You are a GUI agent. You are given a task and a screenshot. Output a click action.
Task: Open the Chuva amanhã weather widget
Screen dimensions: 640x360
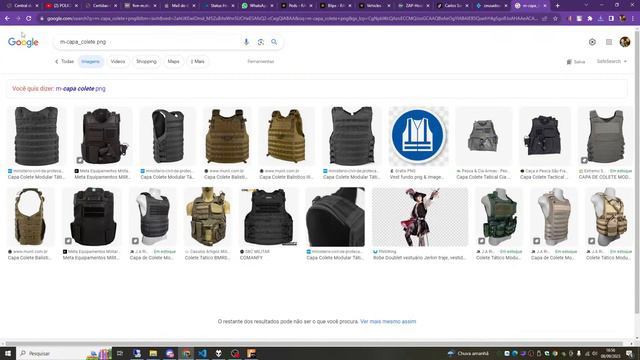coord(469,353)
